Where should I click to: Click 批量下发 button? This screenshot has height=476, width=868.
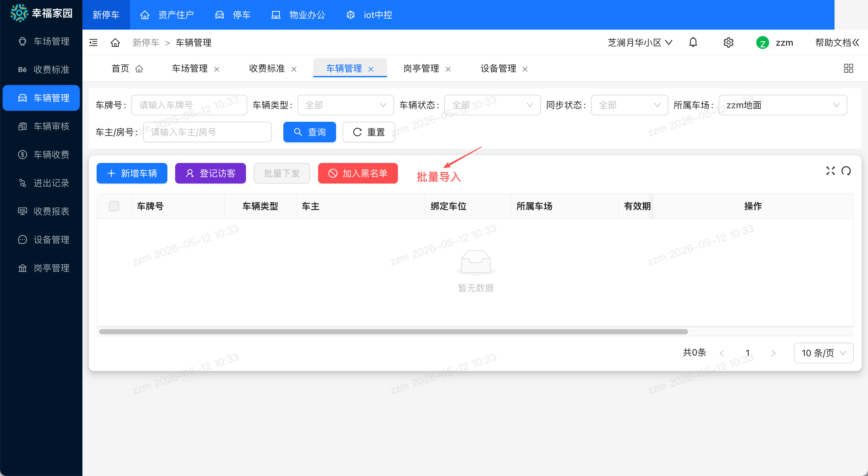coord(282,173)
